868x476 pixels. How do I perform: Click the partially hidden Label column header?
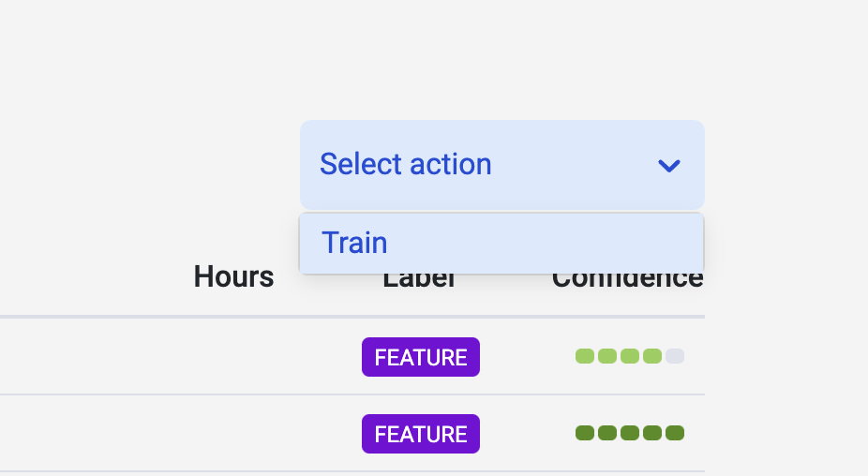click(419, 283)
